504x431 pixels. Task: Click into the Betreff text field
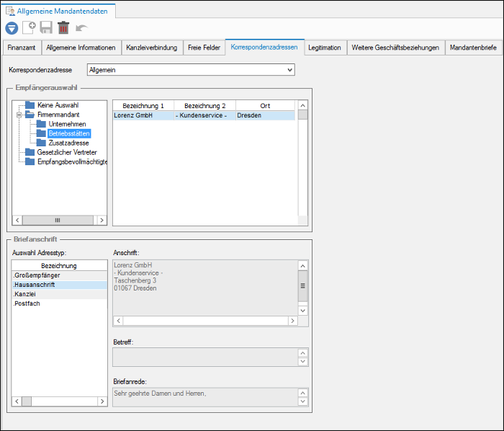pyautogui.click(x=206, y=357)
